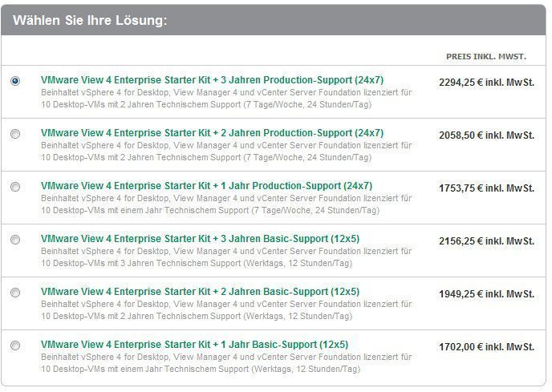
Task: Click the 'Wählen Sie Ihre Lösung:' heading
Action: coord(90,20)
